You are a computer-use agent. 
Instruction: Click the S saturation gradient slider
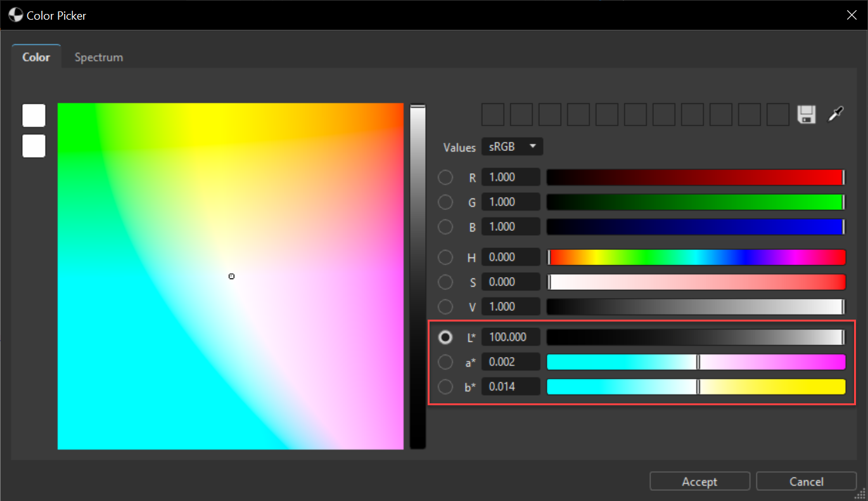coord(696,282)
